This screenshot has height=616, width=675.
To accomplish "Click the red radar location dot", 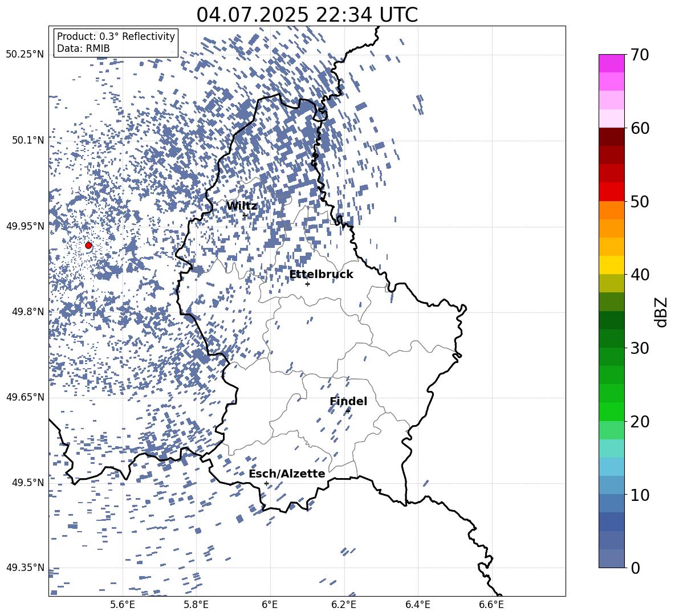I will click(x=88, y=246).
